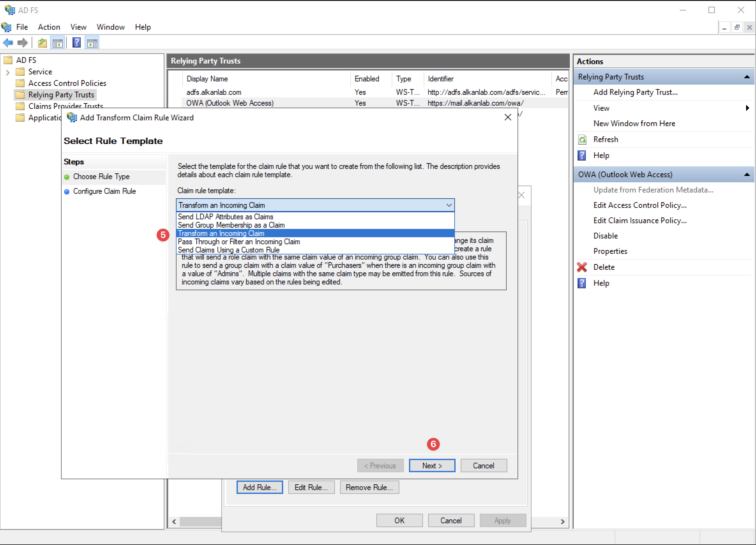Click the horizontal scrollbar right arrow
756x545 pixels.
coord(563,521)
